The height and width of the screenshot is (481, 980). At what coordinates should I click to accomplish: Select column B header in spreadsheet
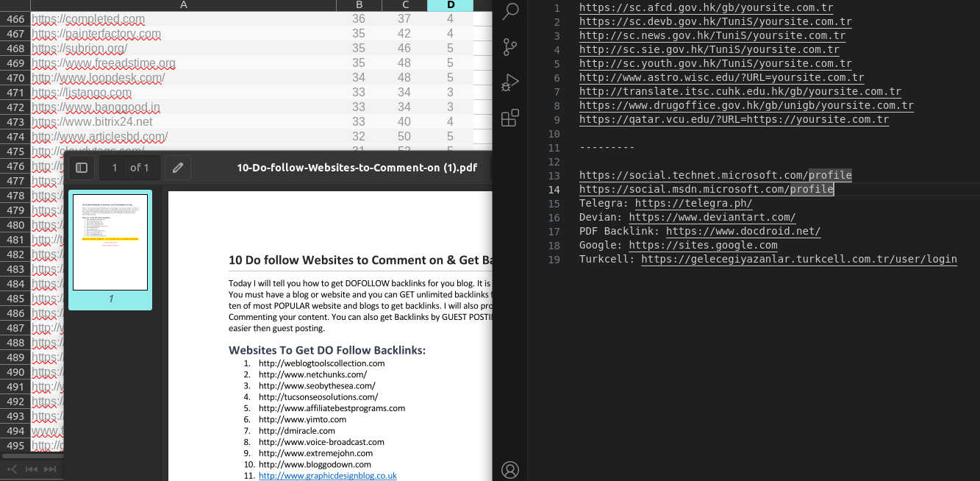point(359,5)
